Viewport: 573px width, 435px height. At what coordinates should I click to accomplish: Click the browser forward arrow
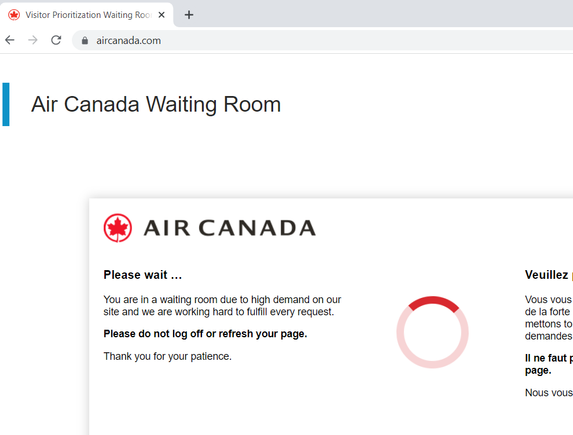(33, 40)
